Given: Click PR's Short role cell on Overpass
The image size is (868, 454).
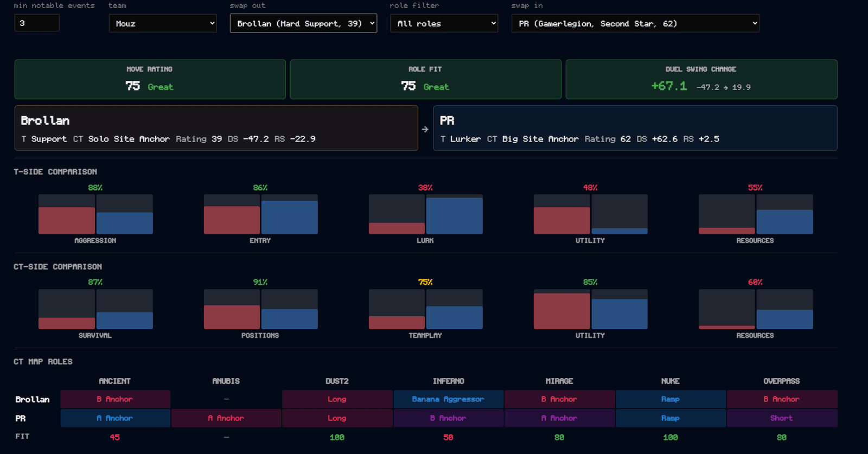Looking at the screenshot, I should coord(782,418).
